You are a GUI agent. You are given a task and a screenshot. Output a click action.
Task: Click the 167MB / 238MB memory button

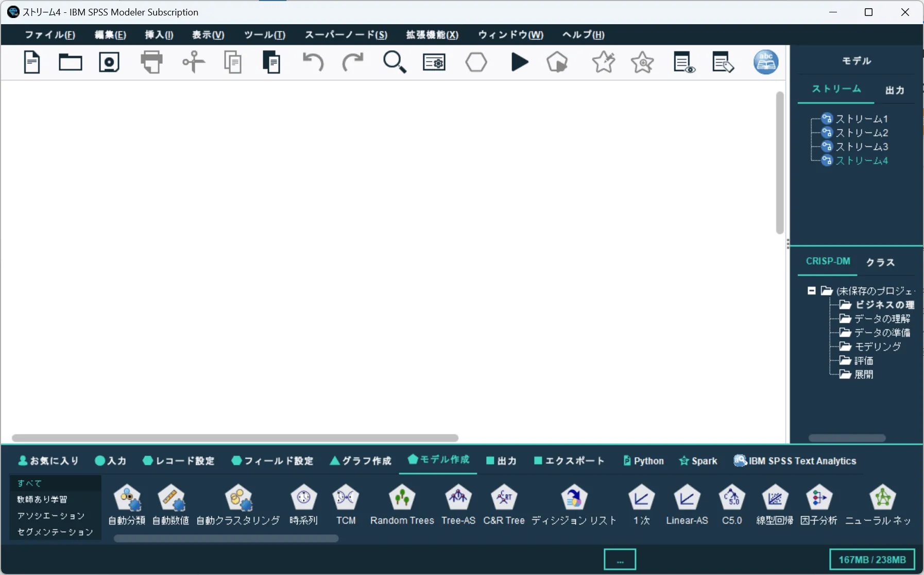[x=872, y=560]
